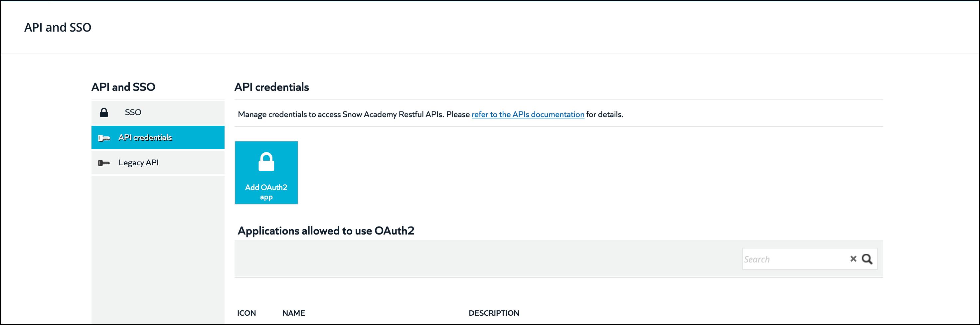
Task: Sort by the NAME column header
Action: tap(294, 313)
